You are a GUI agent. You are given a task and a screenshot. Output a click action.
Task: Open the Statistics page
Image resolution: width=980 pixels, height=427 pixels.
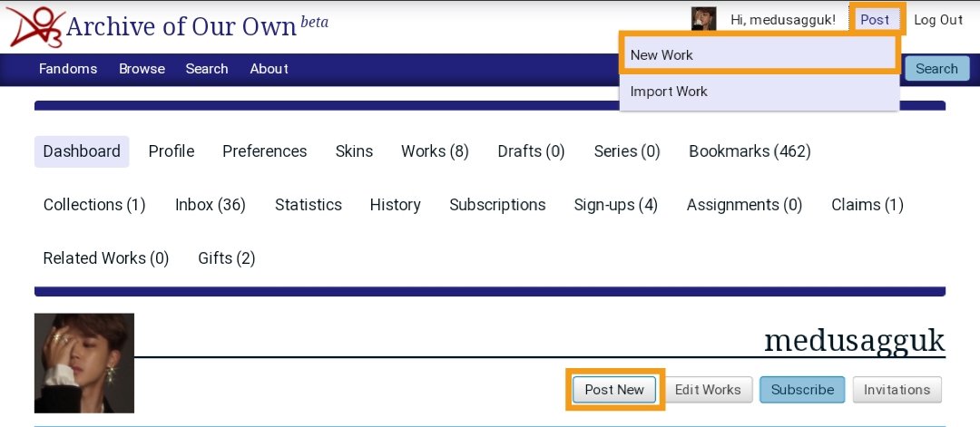click(309, 206)
